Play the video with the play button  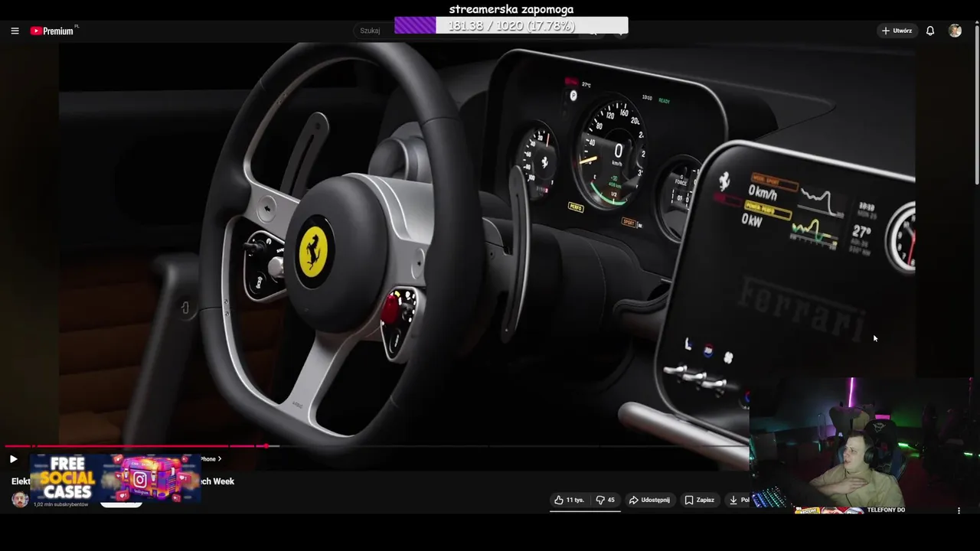coord(13,459)
